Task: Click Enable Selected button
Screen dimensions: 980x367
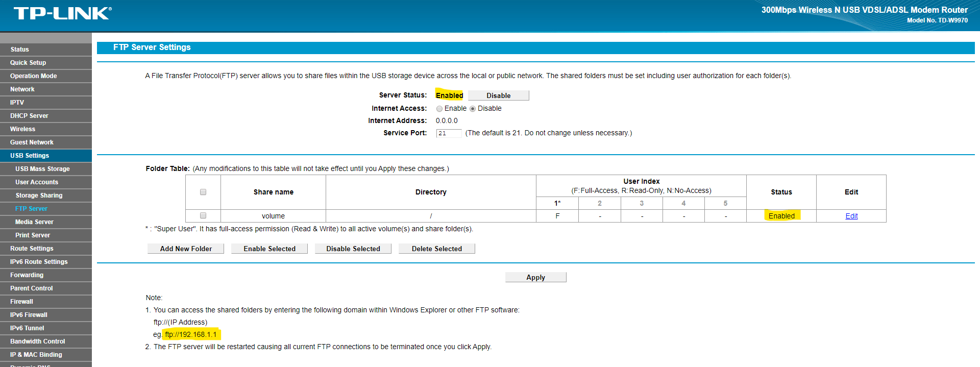Action: [x=269, y=249]
